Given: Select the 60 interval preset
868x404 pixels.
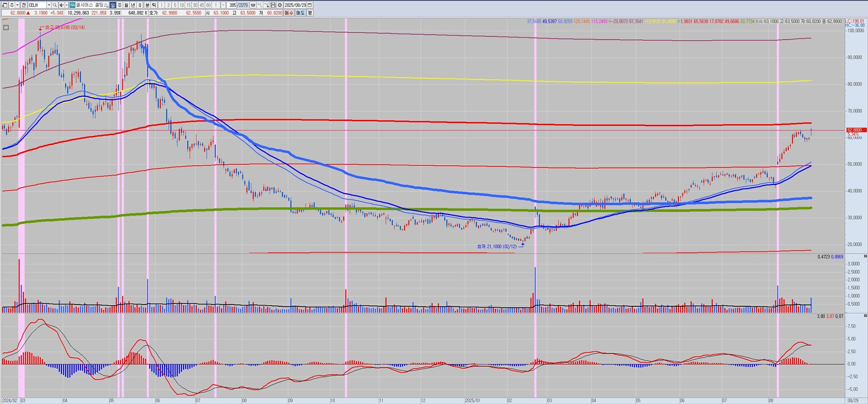Looking at the screenshot, I should coord(209,5).
